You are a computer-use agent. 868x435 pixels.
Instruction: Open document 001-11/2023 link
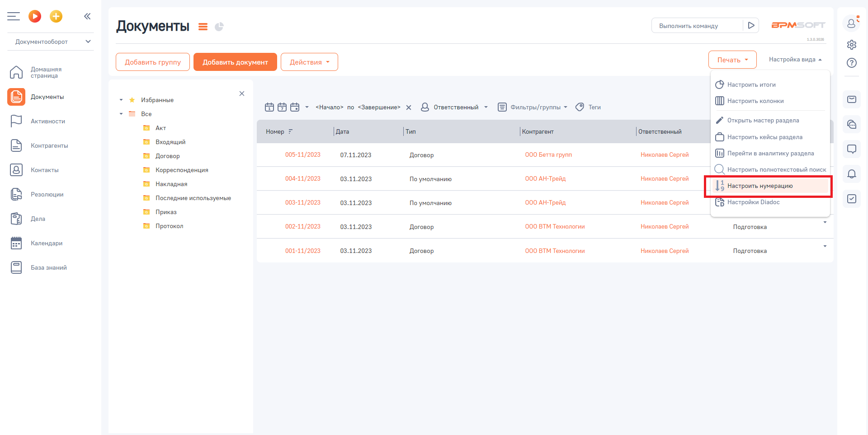(x=303, y=251)
